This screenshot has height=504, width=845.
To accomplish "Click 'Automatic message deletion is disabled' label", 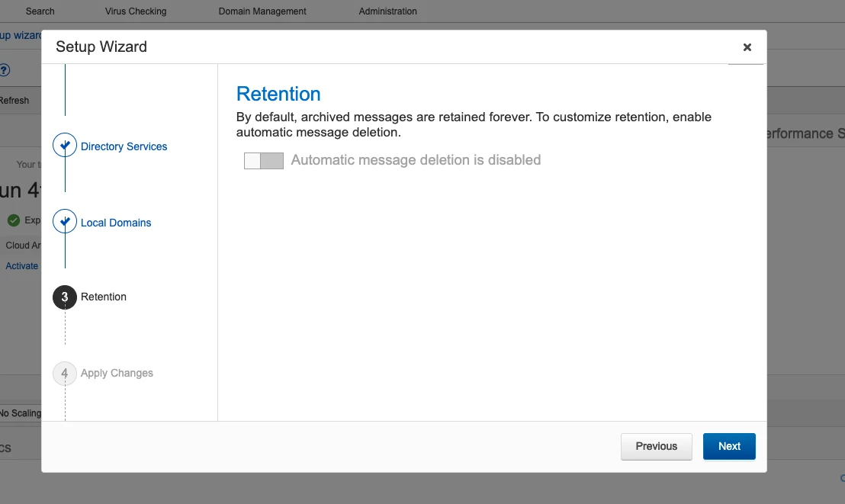I will (416, 160).
